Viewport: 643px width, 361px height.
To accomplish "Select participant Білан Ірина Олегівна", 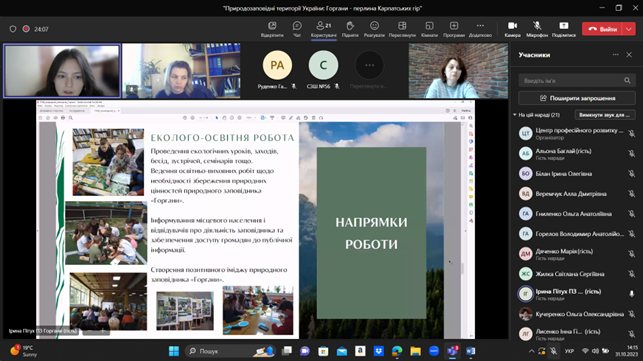I will (577, 174).
